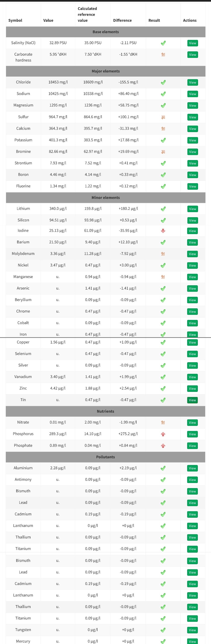Screen dimensions: 211x644
Task: Click the Result column header
Action: point(154,21)
